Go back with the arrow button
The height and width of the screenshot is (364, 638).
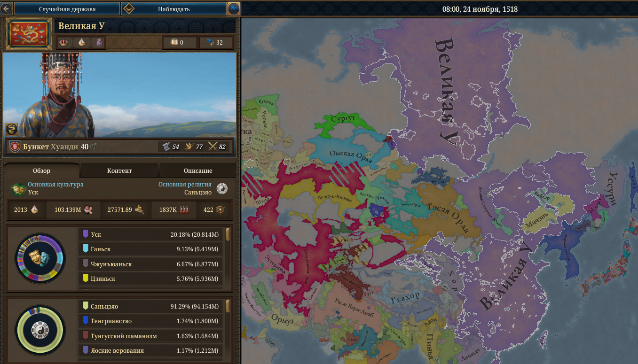(7, 8)
